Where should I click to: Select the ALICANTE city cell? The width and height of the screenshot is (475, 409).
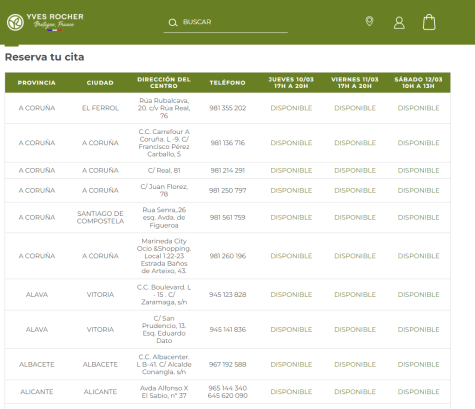pos(100,392)
